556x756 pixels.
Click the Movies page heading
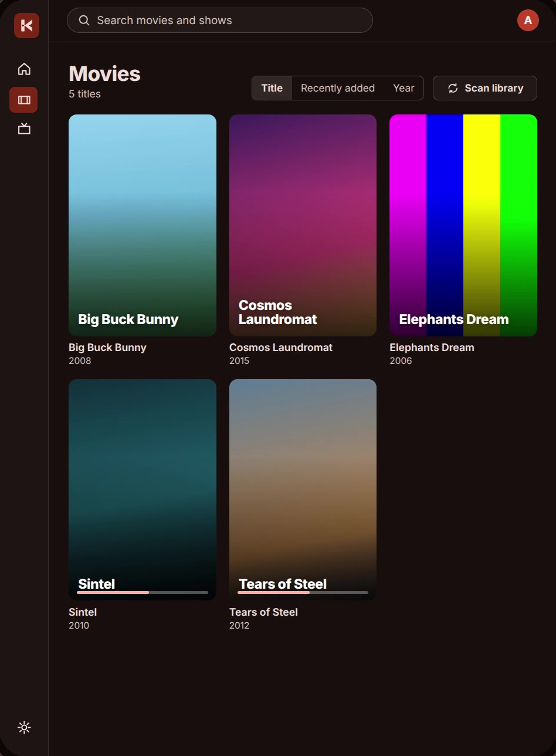pos(104,74)
